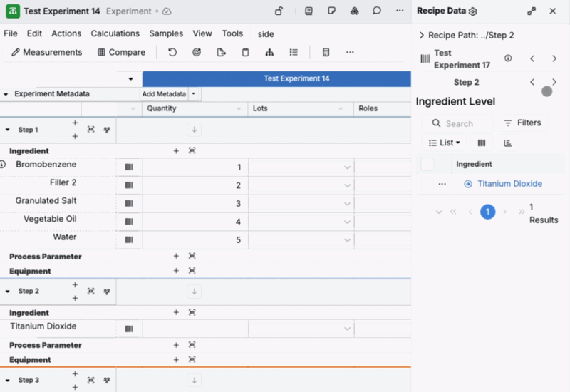Screen dimensions: 570x392
Task: Open Recipe Data settings gear
Action: click(472, 11)
